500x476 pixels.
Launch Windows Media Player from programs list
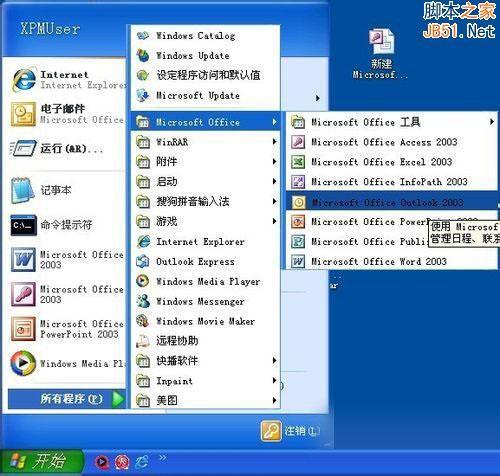(205, 281)
